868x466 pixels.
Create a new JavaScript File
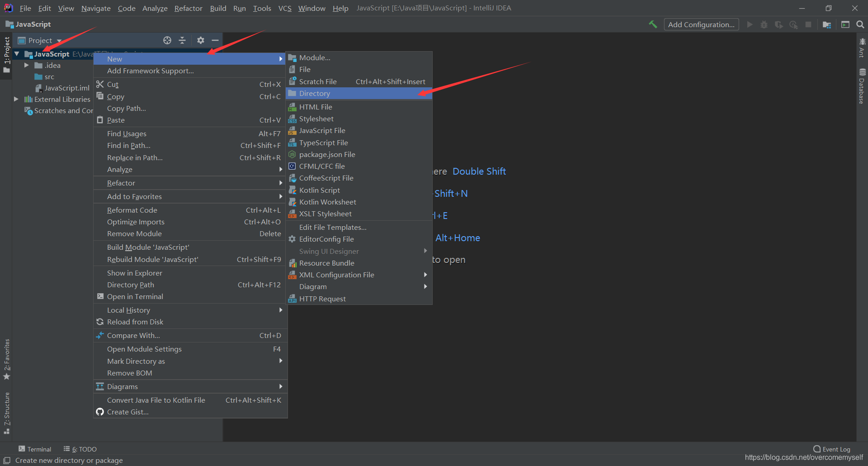359,130
